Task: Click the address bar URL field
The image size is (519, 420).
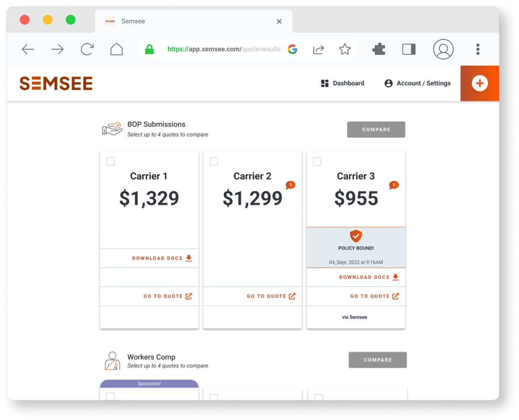Action: tap(224, 49)
